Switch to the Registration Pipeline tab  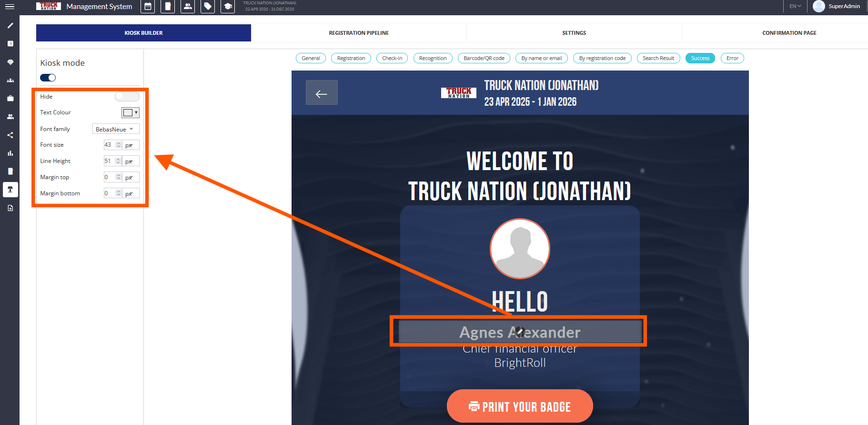tap(359, 33)
